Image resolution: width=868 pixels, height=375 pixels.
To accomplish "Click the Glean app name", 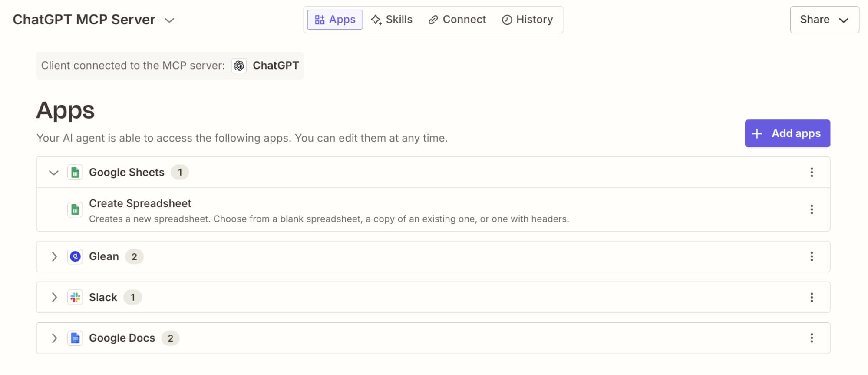I will [104, 257].
